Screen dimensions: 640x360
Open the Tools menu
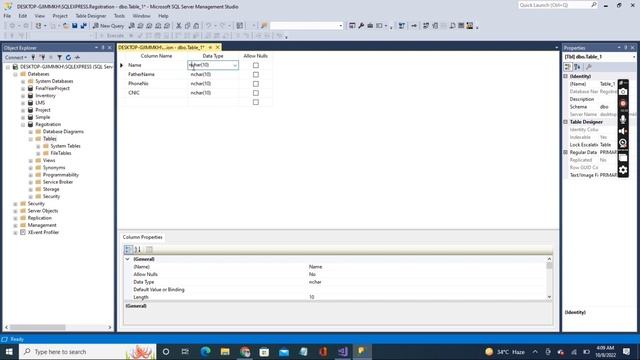[x=119, y=16]
